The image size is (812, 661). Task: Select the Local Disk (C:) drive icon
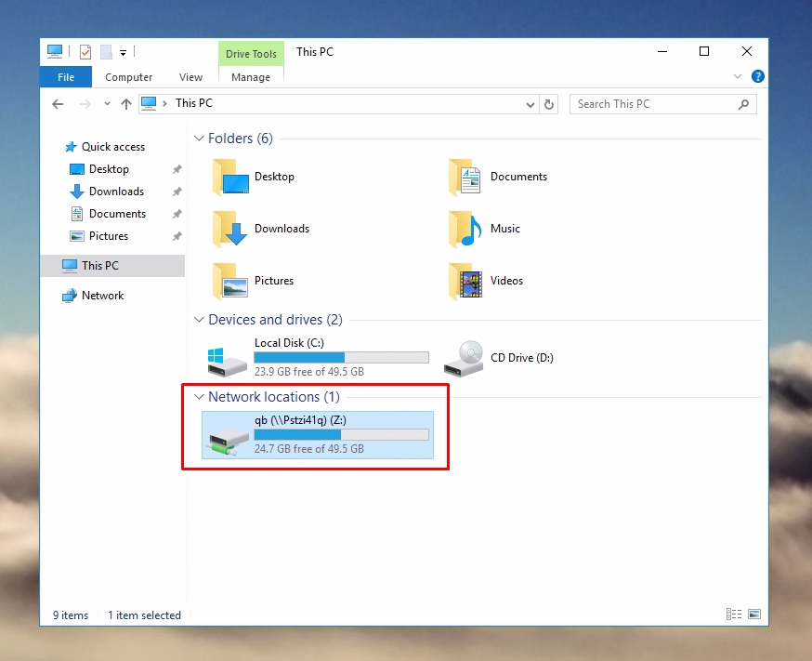point(227,361)
